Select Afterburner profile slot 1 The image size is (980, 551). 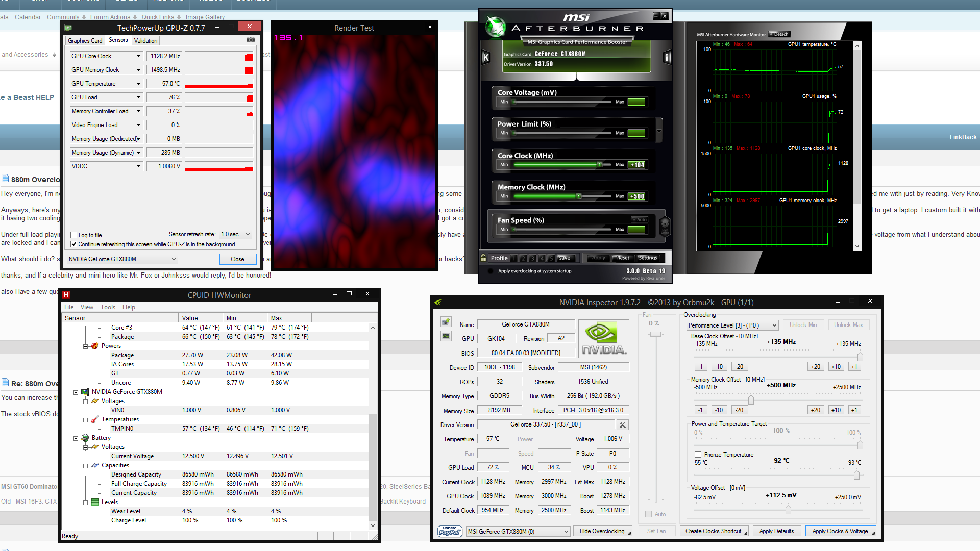tap(514, 258)
